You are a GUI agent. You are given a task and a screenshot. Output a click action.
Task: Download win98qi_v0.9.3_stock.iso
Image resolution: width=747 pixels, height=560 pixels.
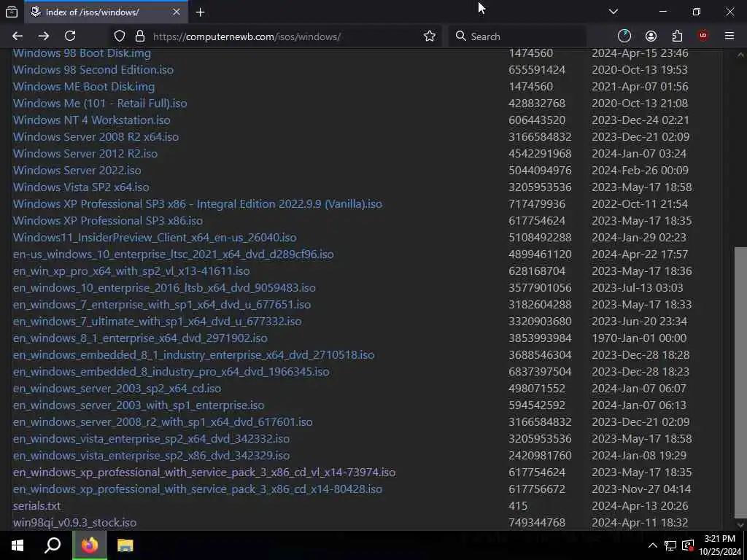click(x=74, y=522)
